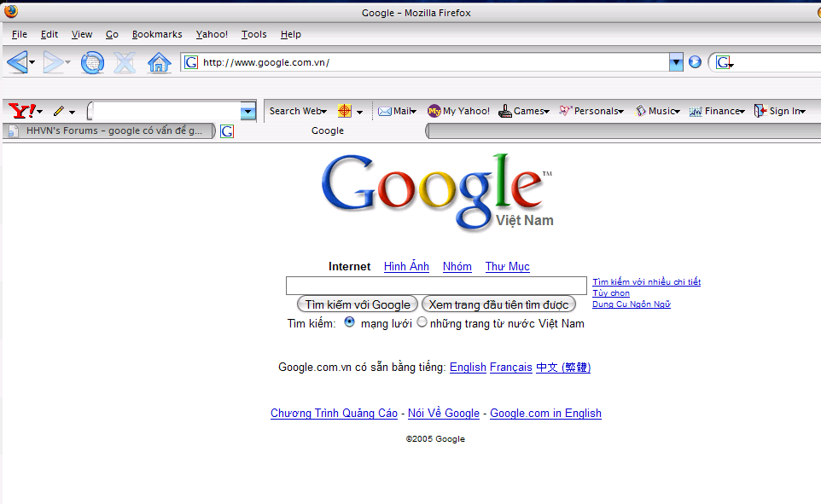Image resolution: width=821 pixels, height=504 pixels.
Task: Click the My Yahoo! toolbar icon
Action: pyautogui.click(x=435, y=111)
